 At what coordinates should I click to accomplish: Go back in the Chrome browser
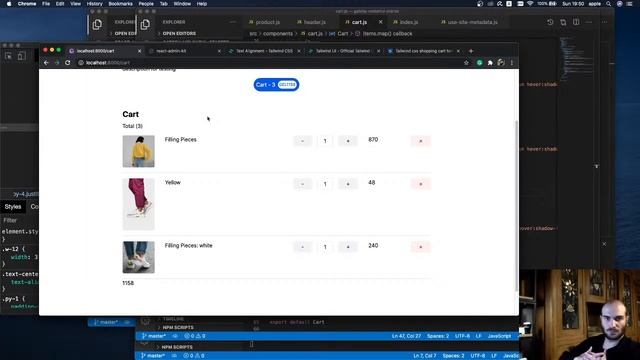(46, 63)
